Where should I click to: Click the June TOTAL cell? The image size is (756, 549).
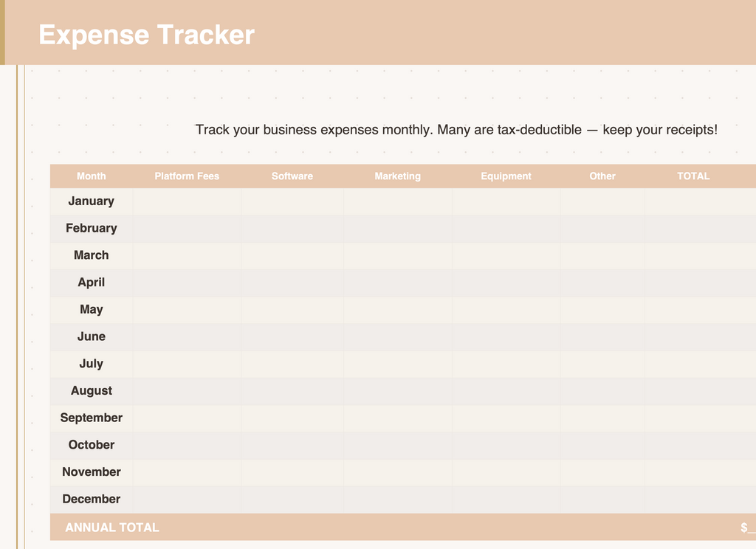[701, 336]
